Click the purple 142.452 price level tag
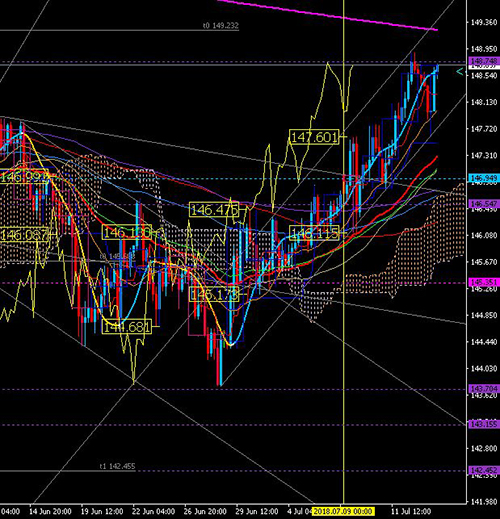This screenshot has width=500, height=519. click(x=484, y=470)
